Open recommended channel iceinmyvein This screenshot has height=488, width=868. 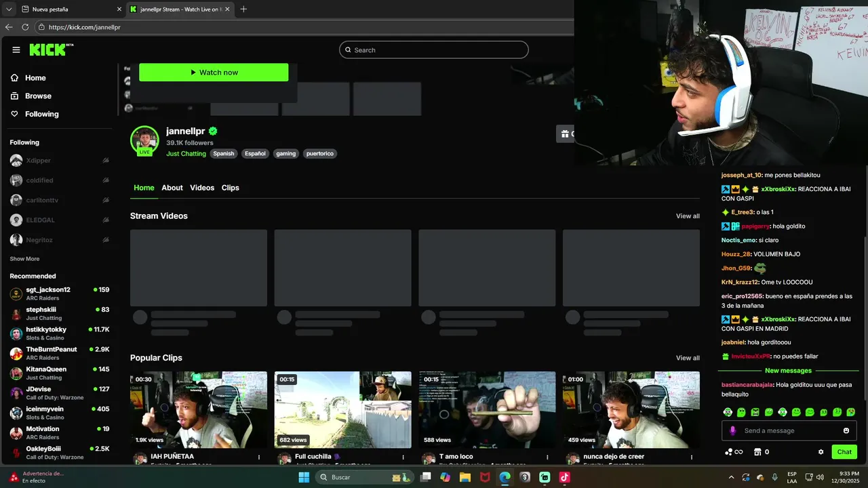click(60, 413)
